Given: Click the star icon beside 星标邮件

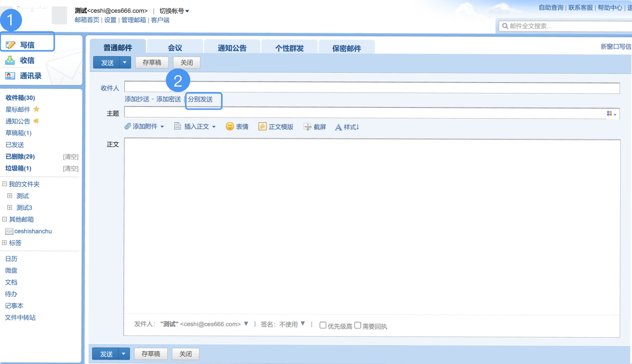Looking at the screenshot, I should tap(36, 109).
